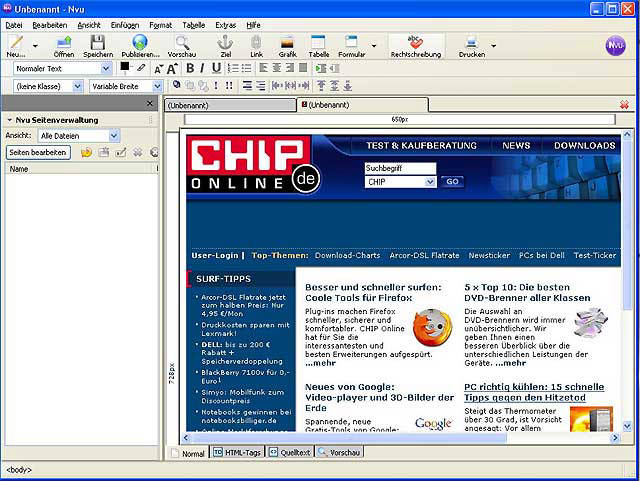640x481 pixels.
Task: Insert a table with the Tabelle icon
Action: pyautogui.click(x=318, y=42)
